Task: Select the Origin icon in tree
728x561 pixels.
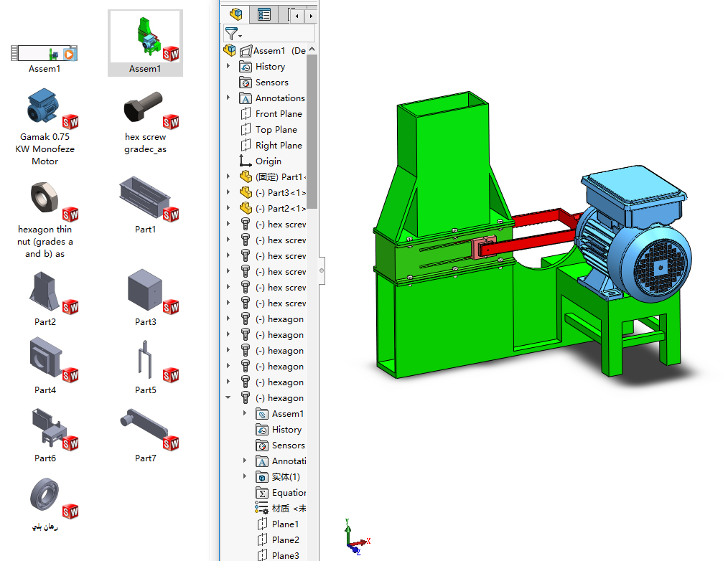Action: (246, 161)
